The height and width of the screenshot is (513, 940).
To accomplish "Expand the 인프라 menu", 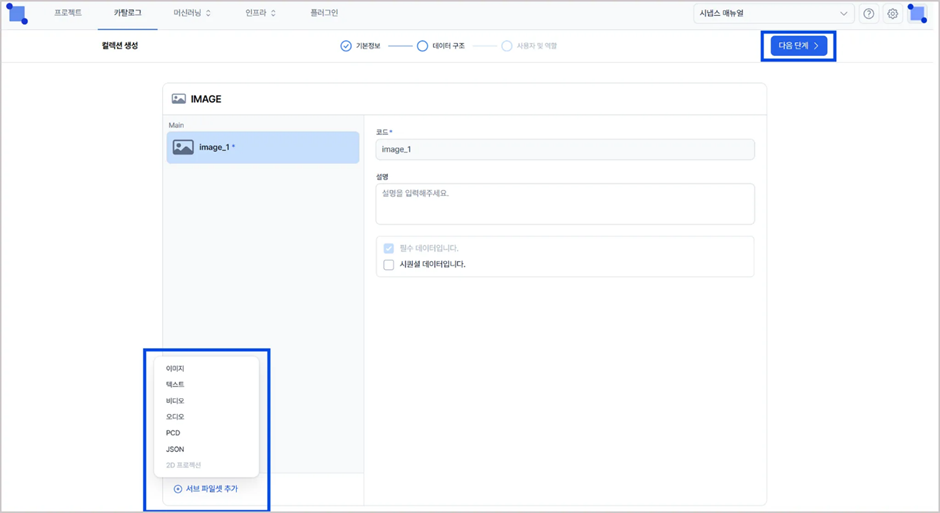I will 260,13.
